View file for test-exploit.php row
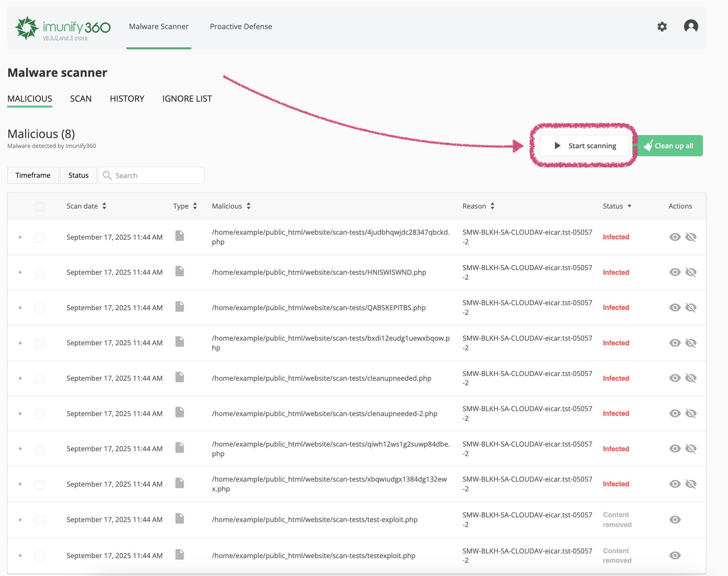 pos(675,520)
